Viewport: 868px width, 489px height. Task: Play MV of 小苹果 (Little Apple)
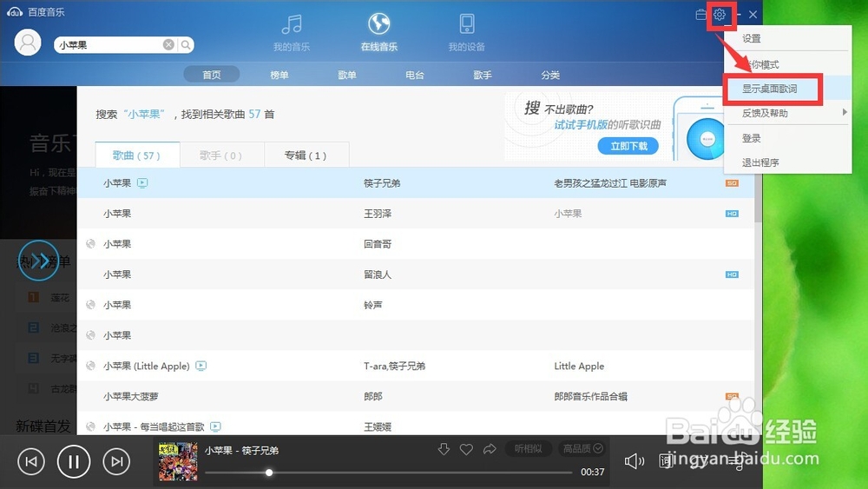tap(201, 366)
